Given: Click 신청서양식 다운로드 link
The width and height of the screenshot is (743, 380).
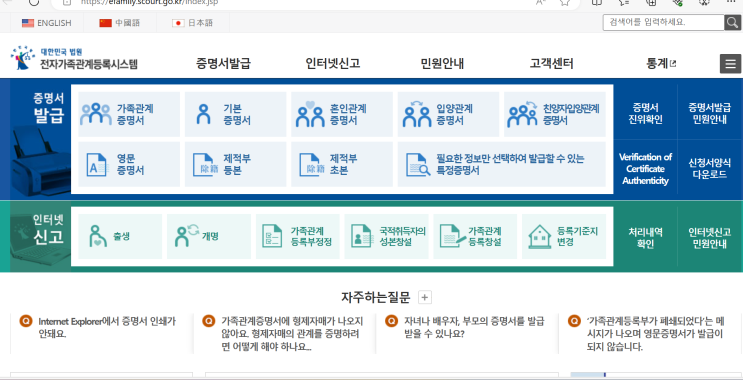Looking at the screenshot, I should [709, 169].
